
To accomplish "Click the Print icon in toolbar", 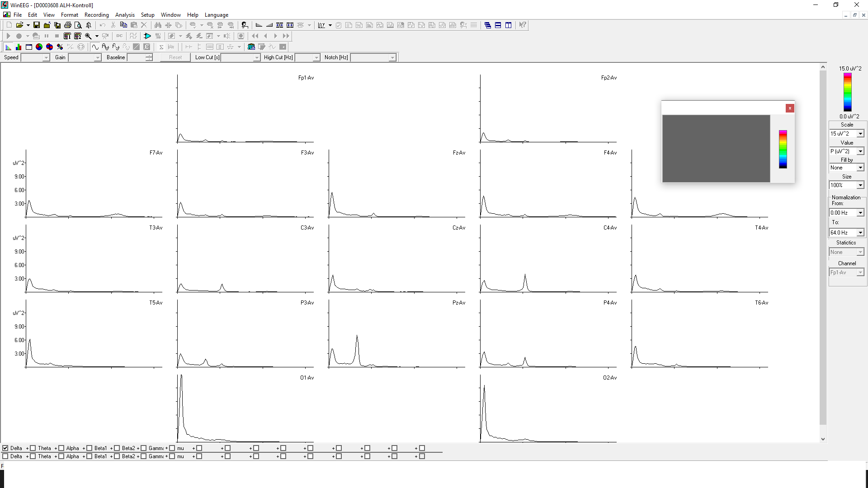I will click(x=68, y=25).
